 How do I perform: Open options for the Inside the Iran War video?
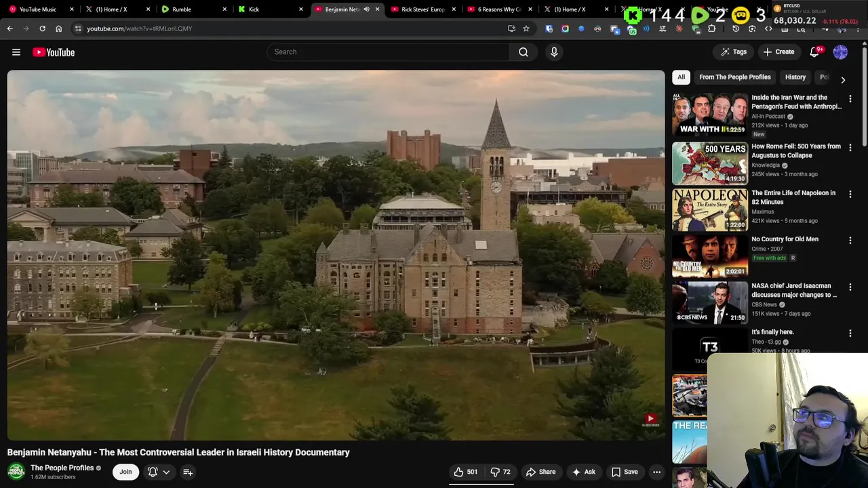[x=850, y=98]
